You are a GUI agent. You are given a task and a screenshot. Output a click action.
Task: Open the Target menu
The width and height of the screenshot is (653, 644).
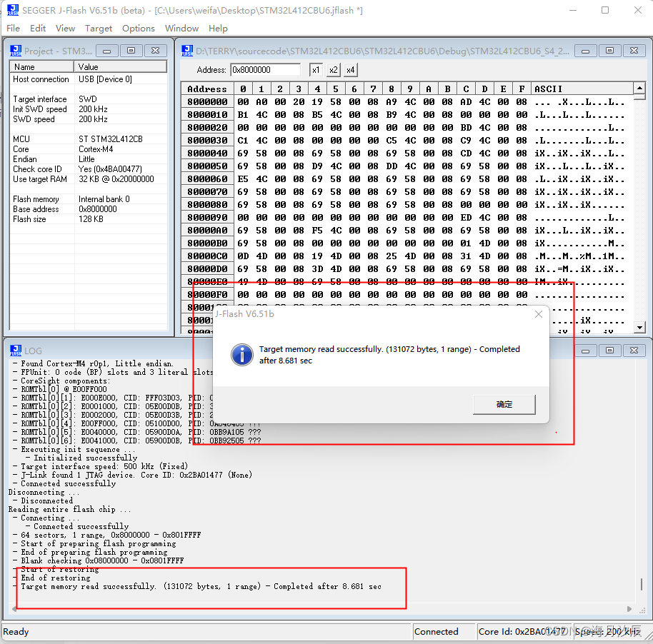point(99,29)
